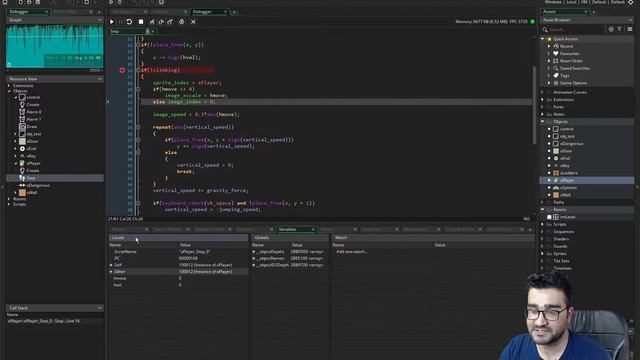The height and width of the screenshot is (360, 640).
Task: Open the Asset Browser filter icon
Action: (620, 29)
